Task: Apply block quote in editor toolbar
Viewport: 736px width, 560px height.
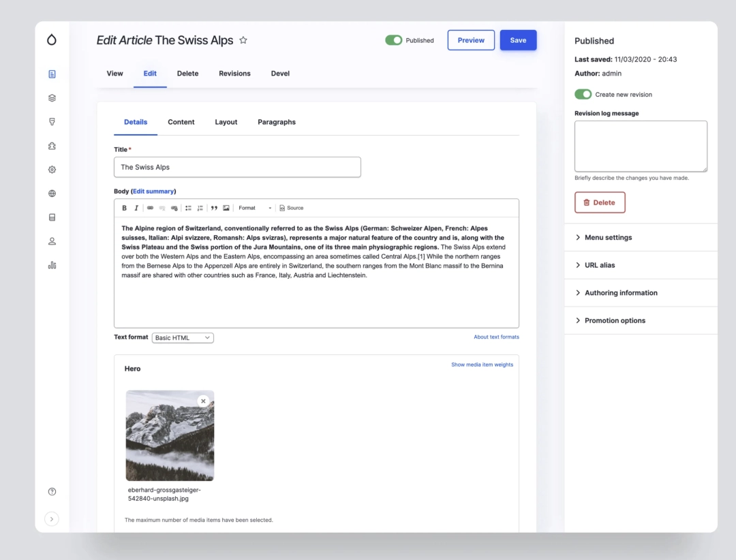Action: click(x=214, y=208)
